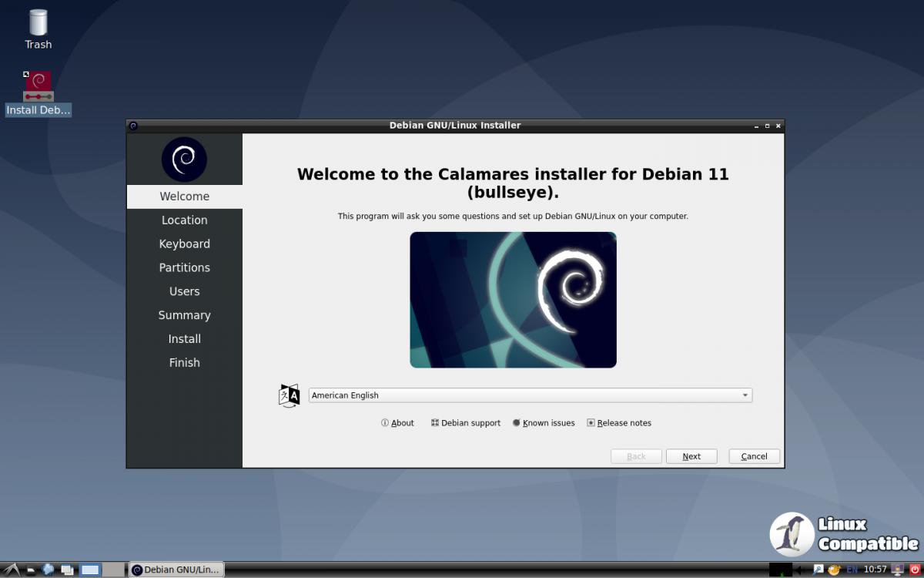The width and height of the screenshot is (924, 578).
Task: Click the red power logout icon
Action: pos(915,570)
